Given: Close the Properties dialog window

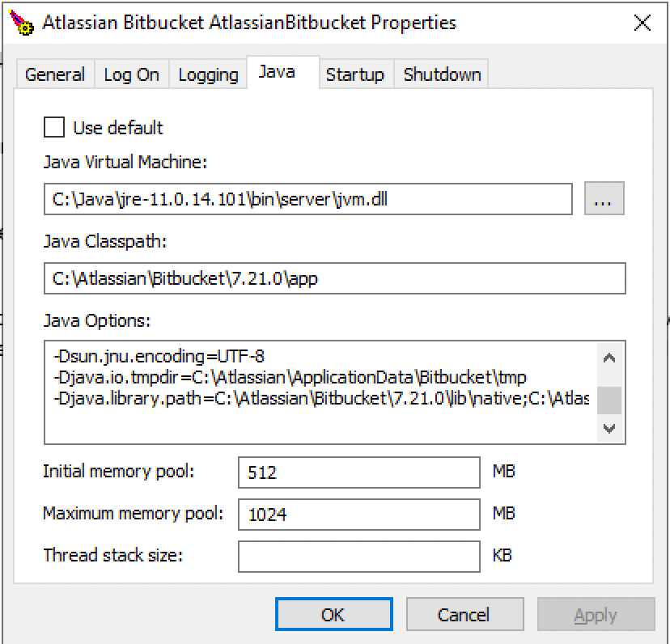Looking at the screenshot, I should click(642, 23).
